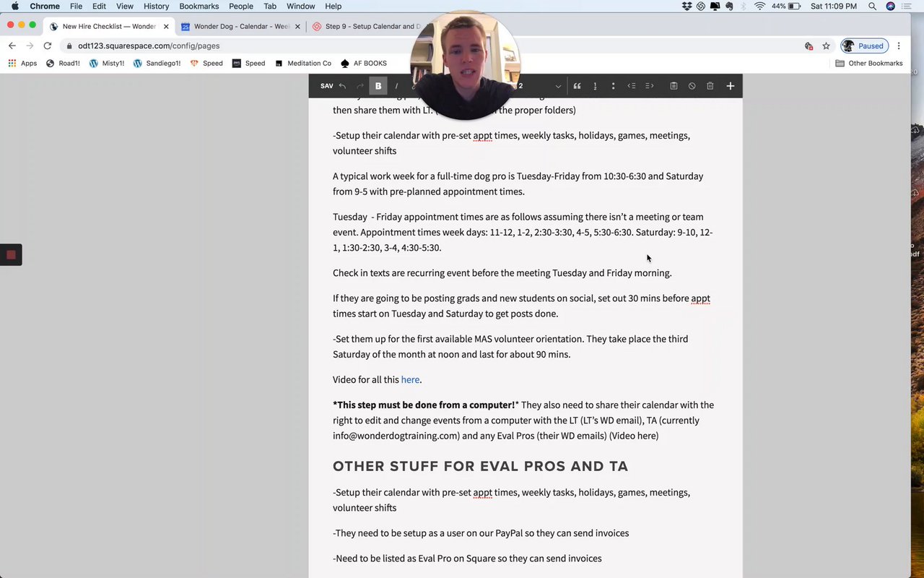924x578 pixels.
Task: Increase indent with the indent icon
Action: coord(650,86)
